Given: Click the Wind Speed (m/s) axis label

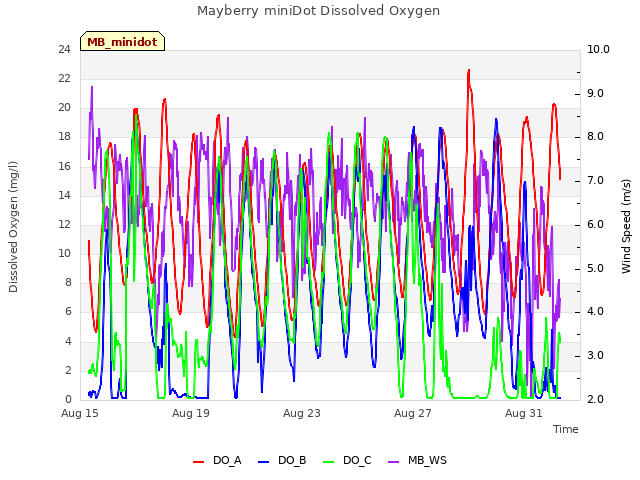Looking at the screenshot, I should click(x=626, y=226).
